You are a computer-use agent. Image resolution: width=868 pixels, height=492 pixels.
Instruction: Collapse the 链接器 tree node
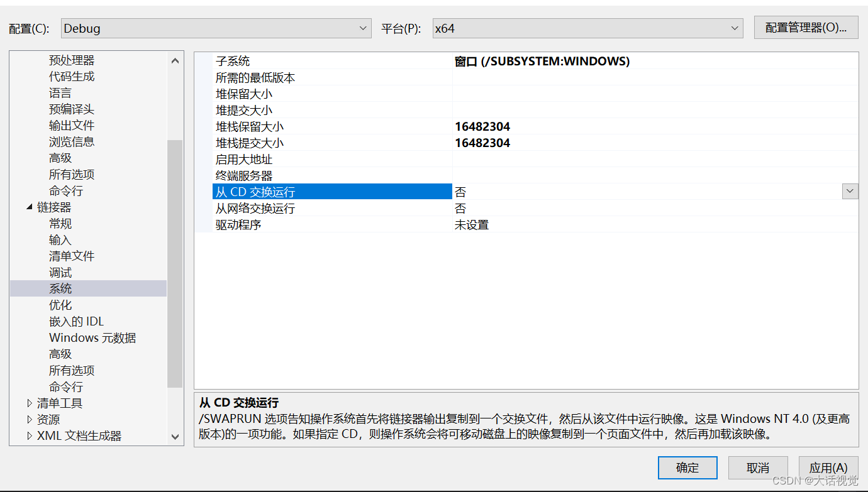(29, 207)
